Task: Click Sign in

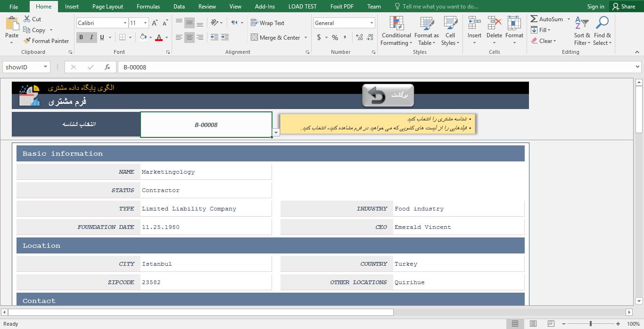Action: [x=595, y=7]
